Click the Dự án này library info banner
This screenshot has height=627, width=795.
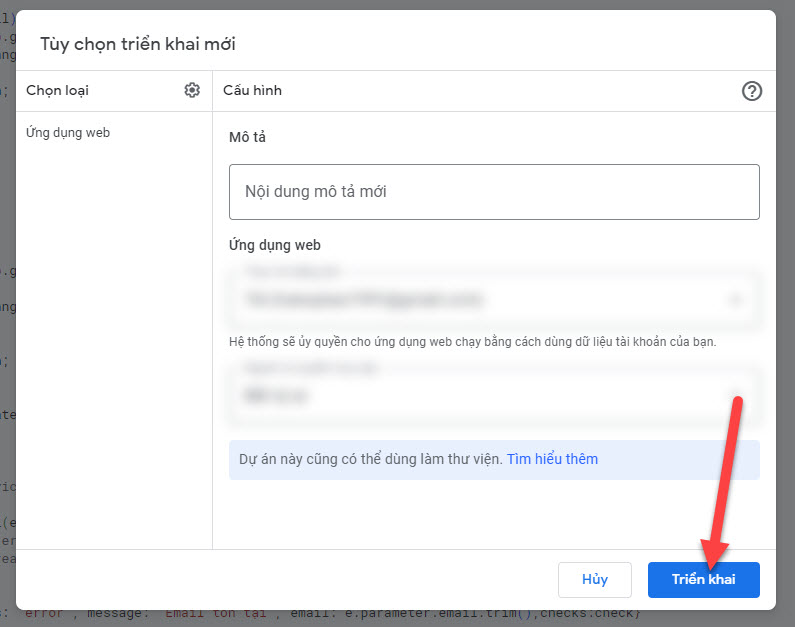point(370,460)
